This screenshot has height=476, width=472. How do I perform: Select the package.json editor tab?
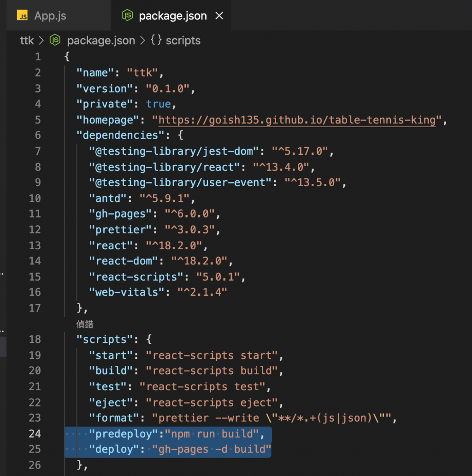(172, 16)
